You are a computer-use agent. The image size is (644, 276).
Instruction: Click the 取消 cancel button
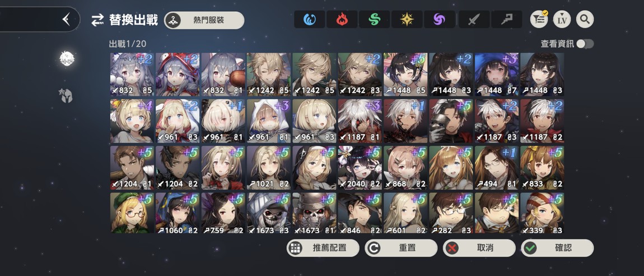pos(479,248)
